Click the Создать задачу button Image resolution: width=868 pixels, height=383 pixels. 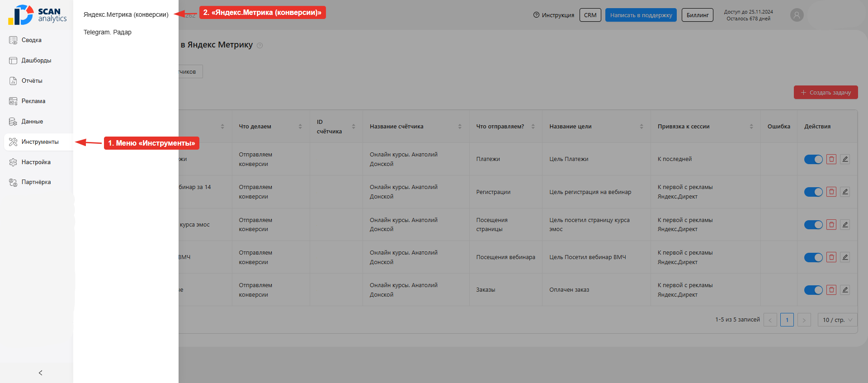(x=826, y=92)
